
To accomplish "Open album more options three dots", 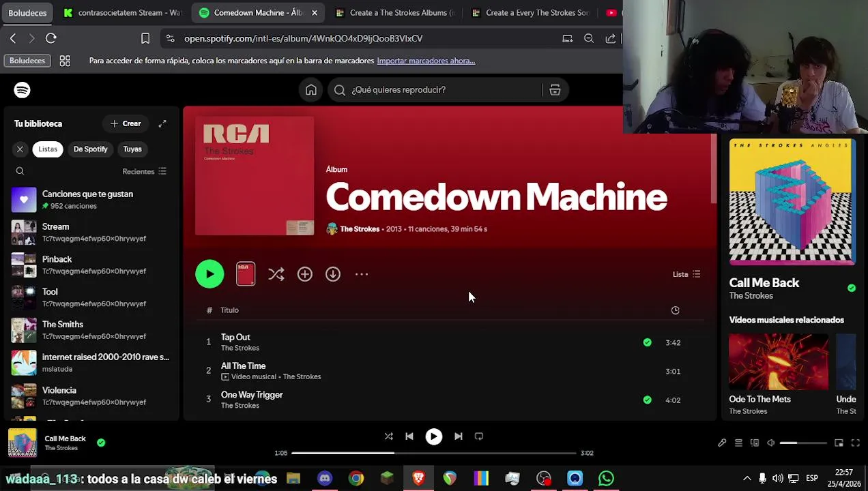I will [x=362, y=274].
